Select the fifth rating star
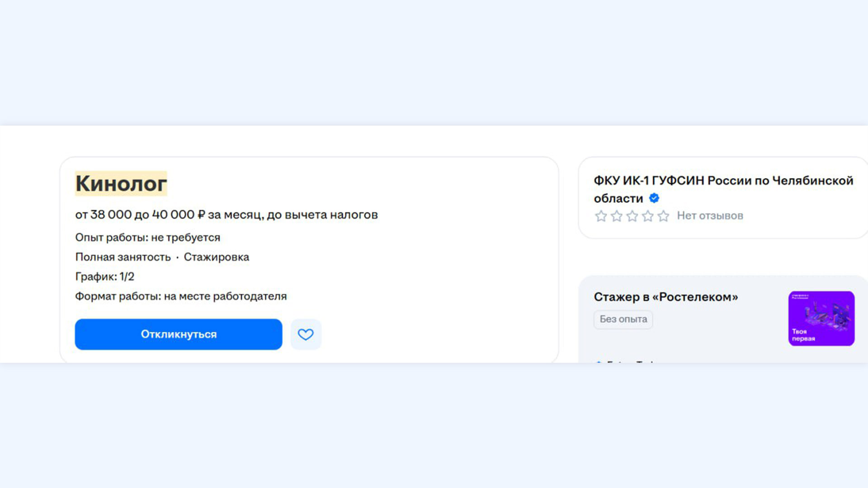This screenshot has width=868, height=488. click(x=663, y=216)
